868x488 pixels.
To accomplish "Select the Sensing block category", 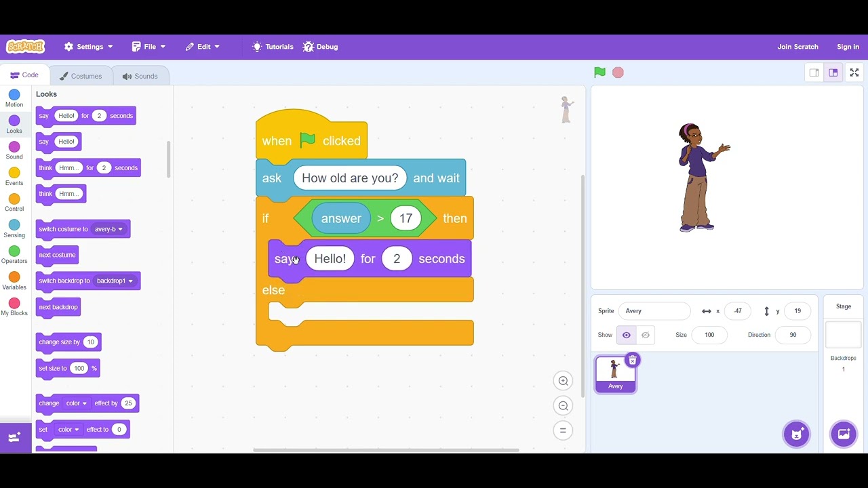I will coord(14,229).
